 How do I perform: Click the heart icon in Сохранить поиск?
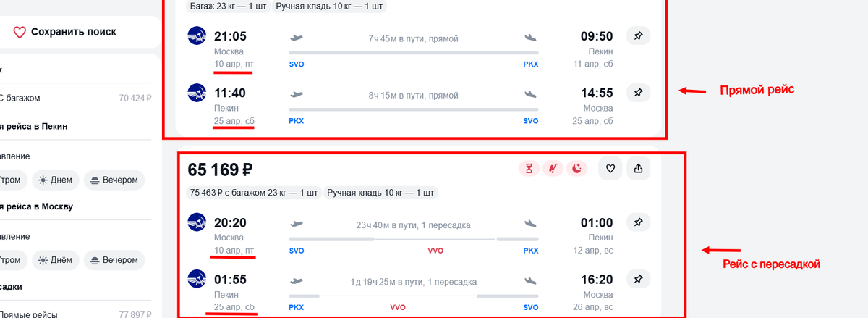coord(20,32)
